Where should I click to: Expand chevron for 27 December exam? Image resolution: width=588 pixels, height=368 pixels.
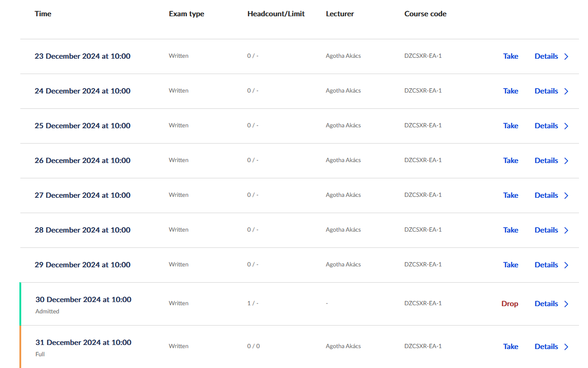(x=566, y=196)
